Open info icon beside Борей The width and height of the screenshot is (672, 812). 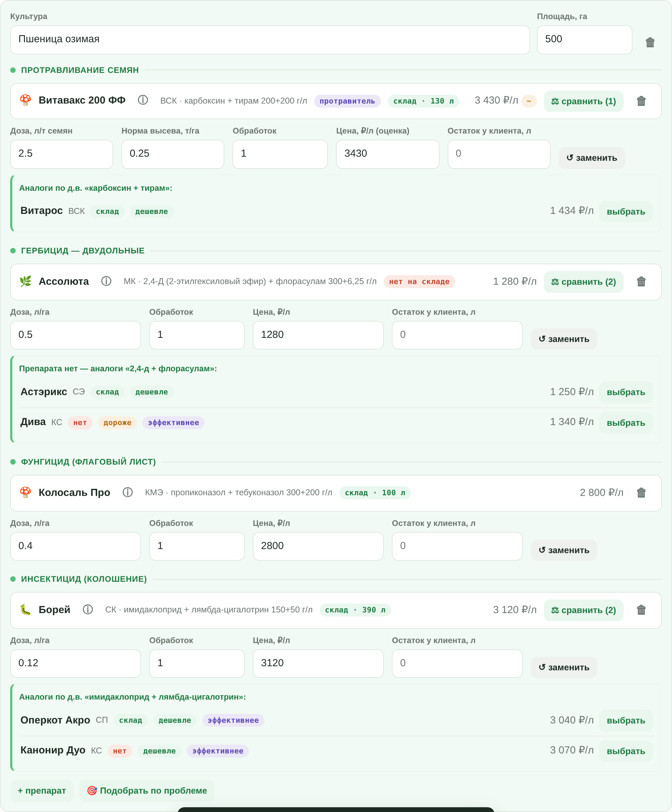(88, 609)
